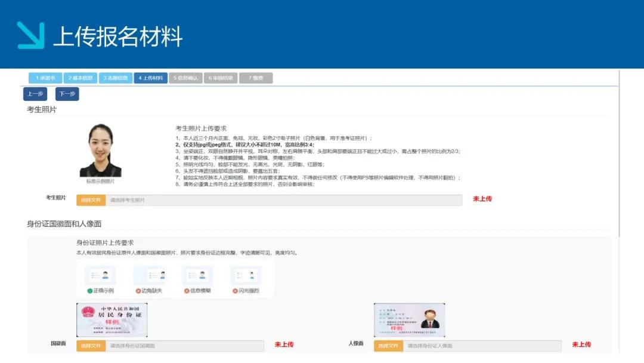Select step 4 上传材料 tab
This screenshot has height=363, width=644.
[x=150, y=78]
